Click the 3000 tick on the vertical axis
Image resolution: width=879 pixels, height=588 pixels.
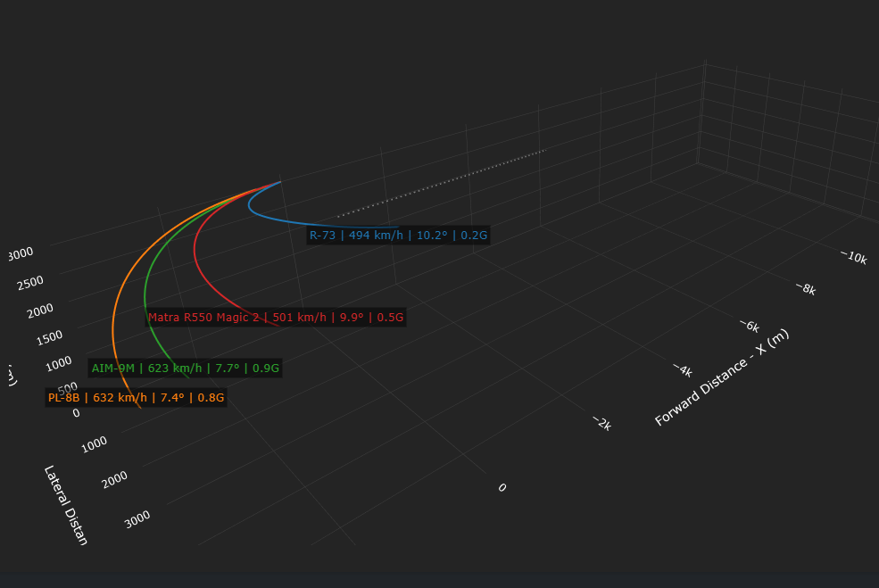click(21, 254)
